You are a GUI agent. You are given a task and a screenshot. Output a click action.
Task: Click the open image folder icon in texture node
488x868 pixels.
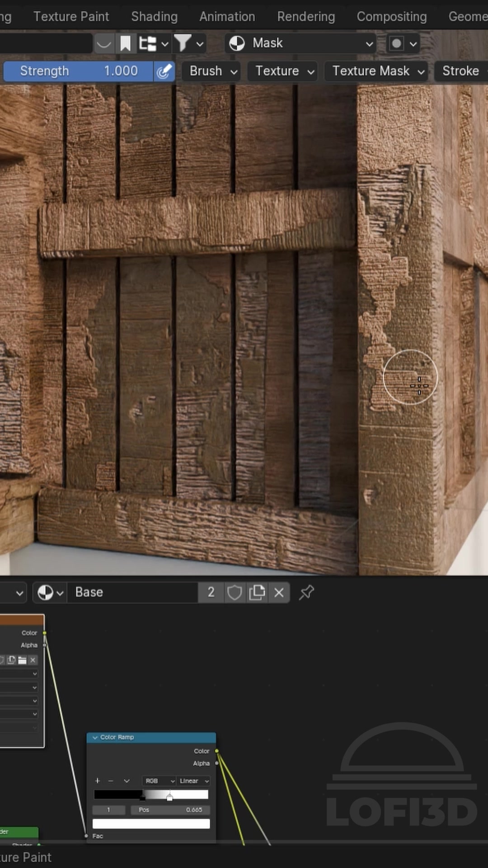(22, 660)
